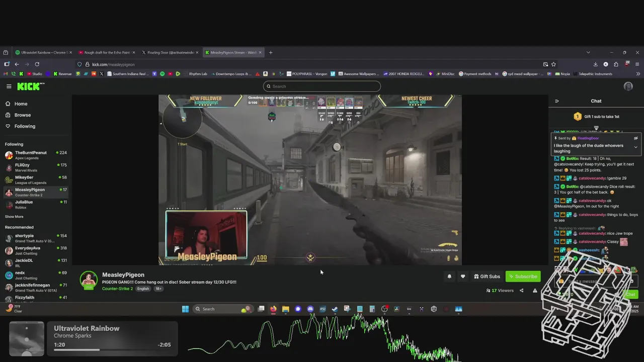The height and width of the screenshot is (362, 644).
Task: Expand the pinned chat message chevron
Action: tap(635, 147)
